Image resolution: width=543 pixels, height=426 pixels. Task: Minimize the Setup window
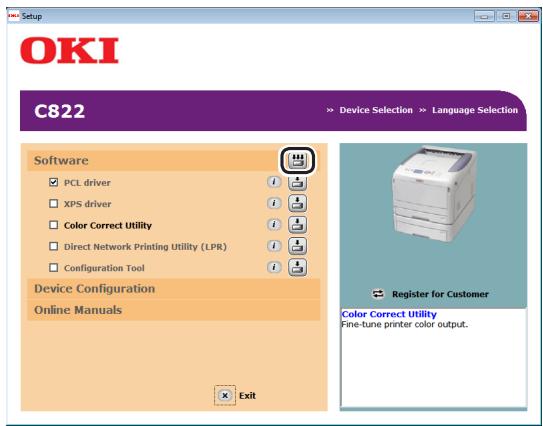[x=484, y=16]
